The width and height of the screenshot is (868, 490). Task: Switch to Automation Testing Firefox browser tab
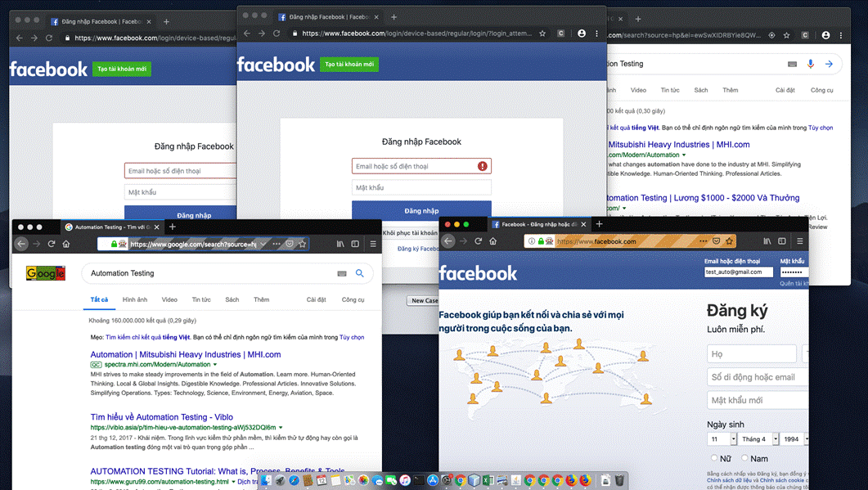click(110, 227)
